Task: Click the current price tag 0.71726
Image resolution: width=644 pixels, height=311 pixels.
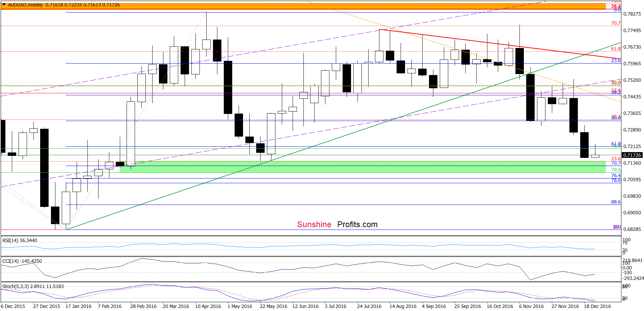Action: coord(632,155)
